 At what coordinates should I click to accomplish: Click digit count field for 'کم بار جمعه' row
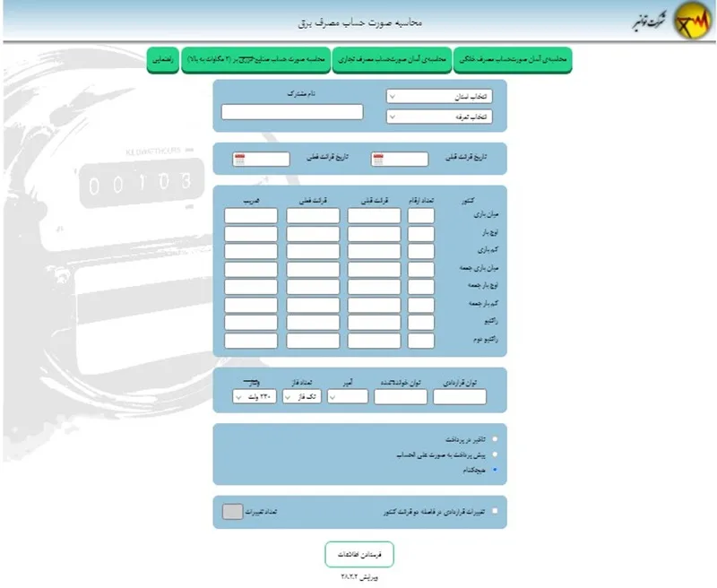point(421,305)
